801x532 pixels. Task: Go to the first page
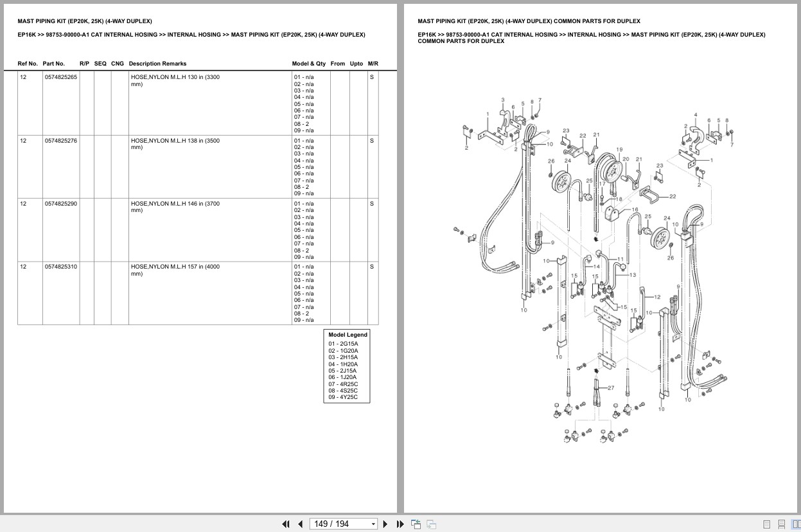click(286, 524)
